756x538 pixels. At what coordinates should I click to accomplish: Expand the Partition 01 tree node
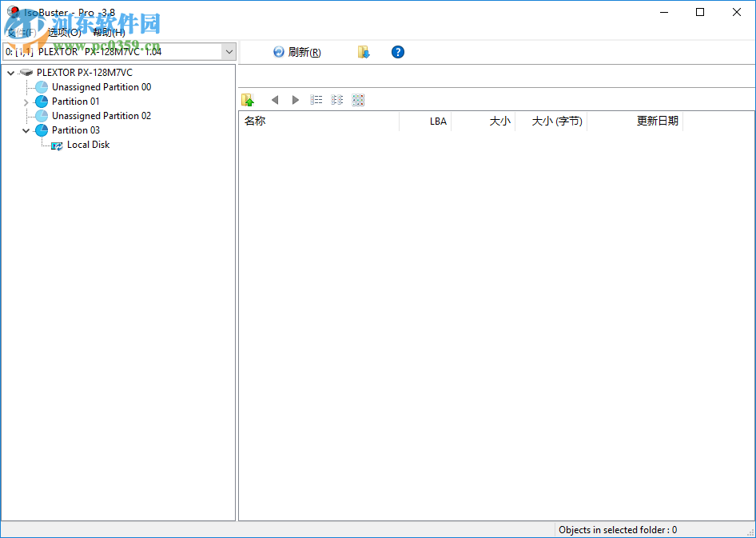(x=26, y=101)
